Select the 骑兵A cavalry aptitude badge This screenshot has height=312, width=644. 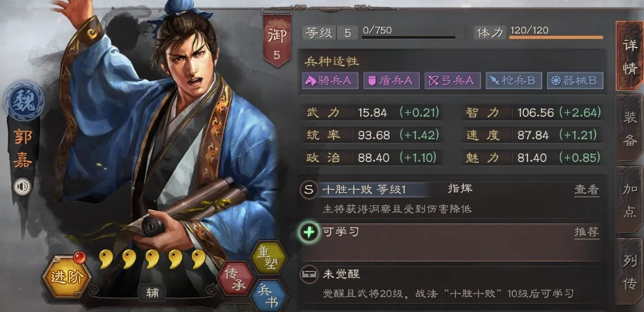(x=330, y=80)
